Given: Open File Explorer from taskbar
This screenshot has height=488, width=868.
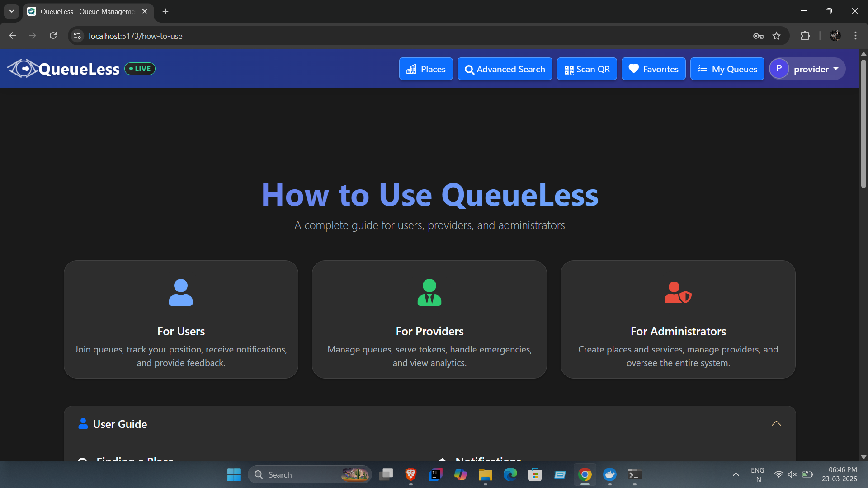Looking at the screenshot, I should (x=485, y=474).
